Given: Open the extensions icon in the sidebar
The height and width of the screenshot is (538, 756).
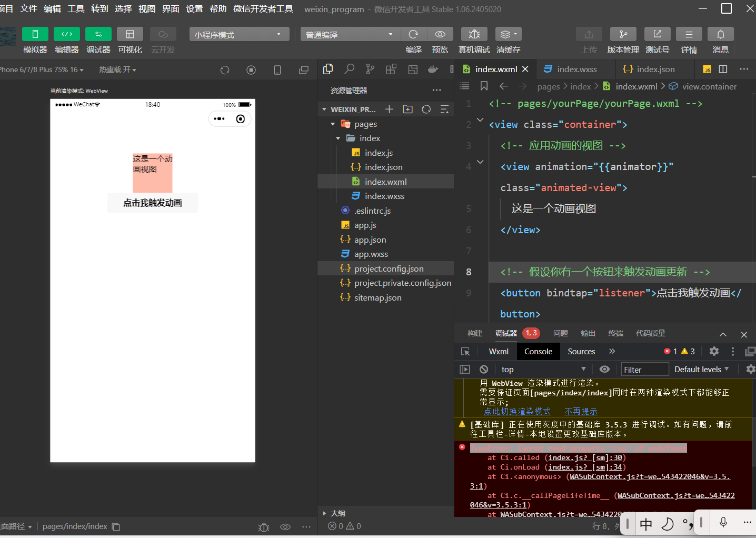Looking at the screenshot, I should (x=391, y=69).
